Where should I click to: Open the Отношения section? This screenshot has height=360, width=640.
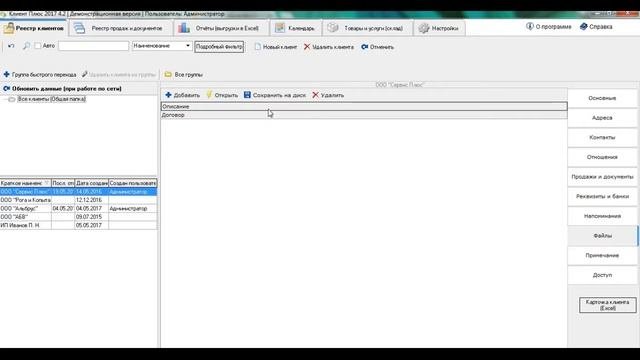602,157
